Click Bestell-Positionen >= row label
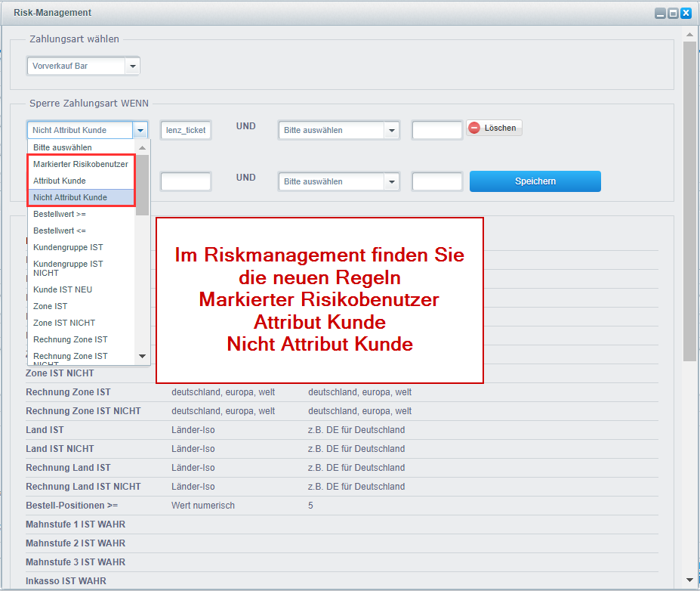The image size is (700, 591). (x=72, y=506)
